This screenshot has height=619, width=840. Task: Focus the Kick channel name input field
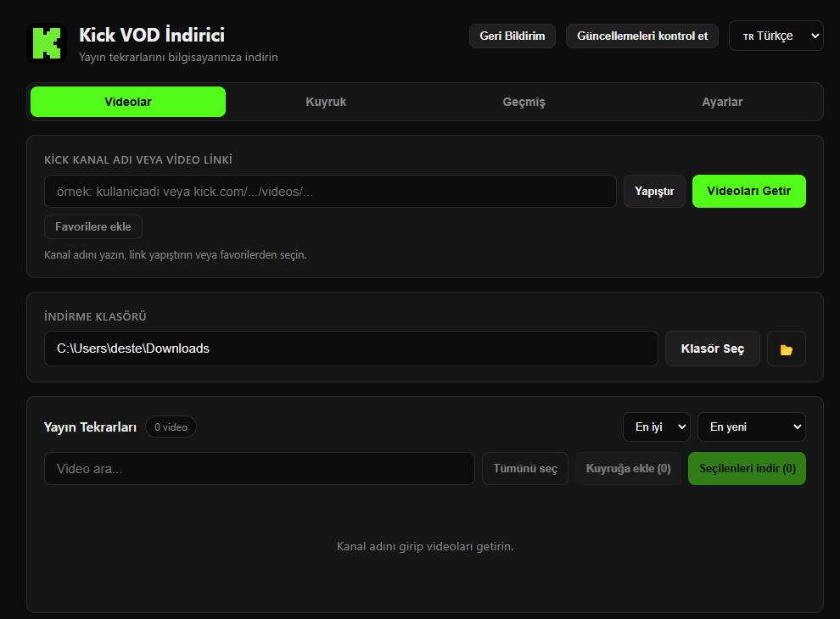330,191
